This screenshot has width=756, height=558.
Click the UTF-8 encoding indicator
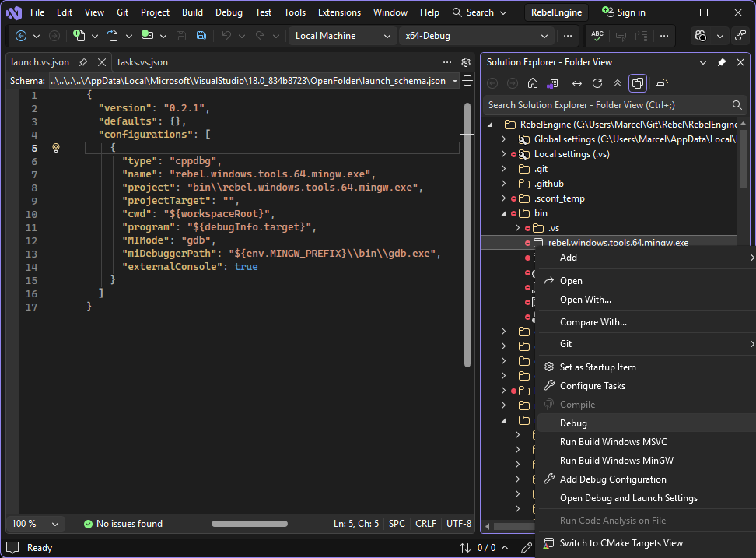(x=459, y=523)
